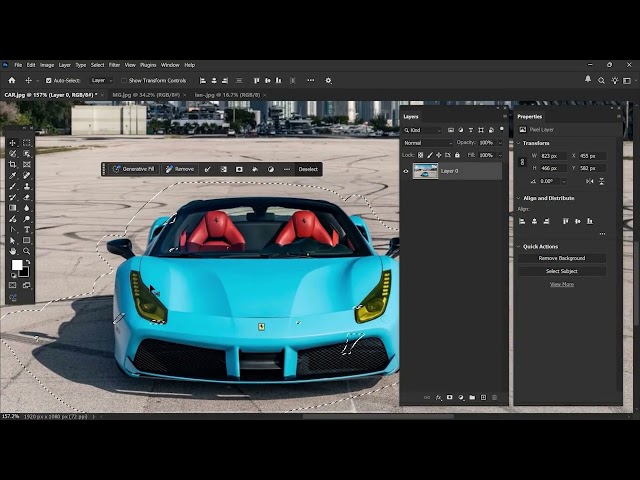Select the Frame tool
Viewport: 640px width, 480px height.
click(27, 164)
